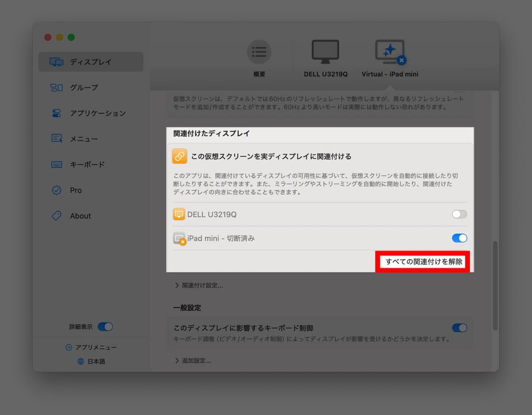Click the 関連付けたディスプレイ heading

211,133
